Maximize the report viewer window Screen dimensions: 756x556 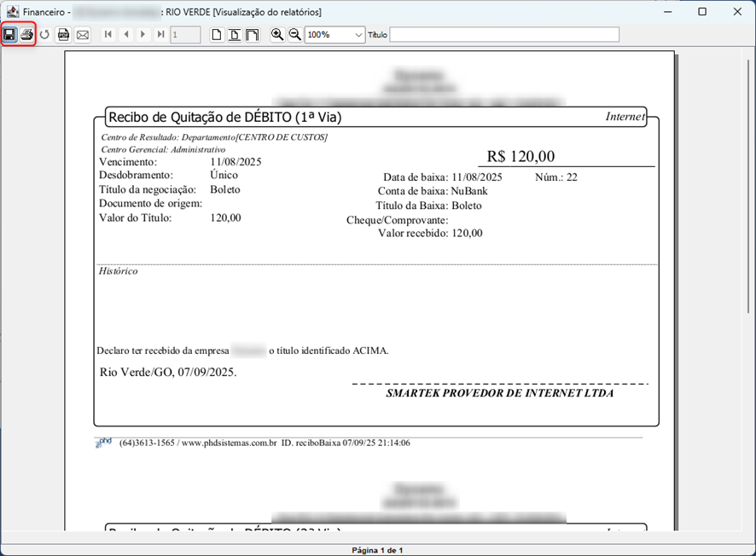(x=701, y=12)
